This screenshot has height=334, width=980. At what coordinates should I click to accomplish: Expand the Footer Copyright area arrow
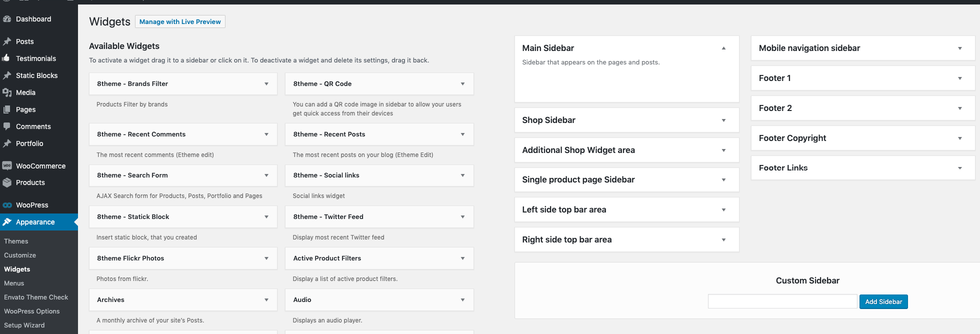point(960,138)
